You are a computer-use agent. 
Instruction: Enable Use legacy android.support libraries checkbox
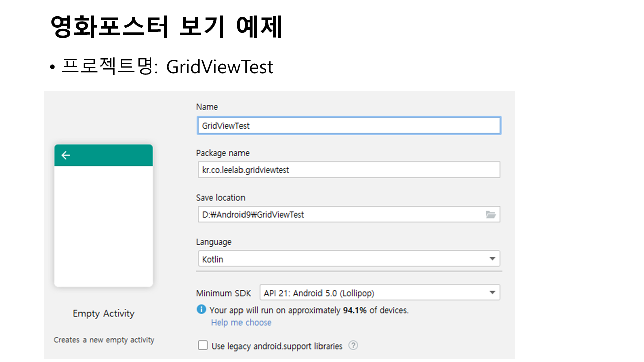203,346
